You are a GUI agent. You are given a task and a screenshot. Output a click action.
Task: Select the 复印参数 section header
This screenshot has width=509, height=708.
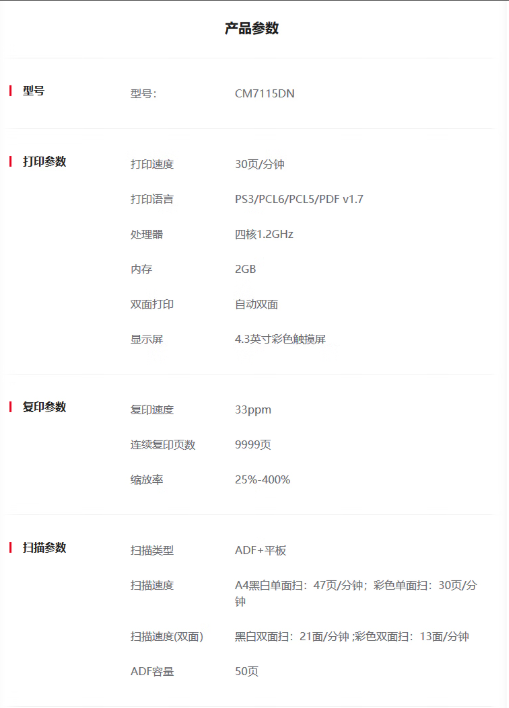45,407
